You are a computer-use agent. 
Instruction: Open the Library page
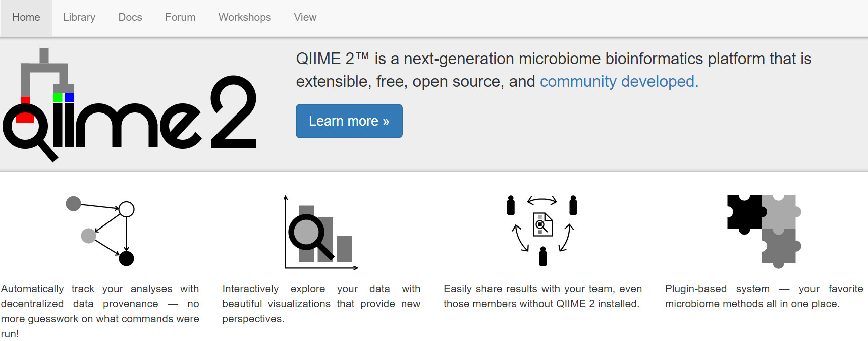(x=79, y=17)
